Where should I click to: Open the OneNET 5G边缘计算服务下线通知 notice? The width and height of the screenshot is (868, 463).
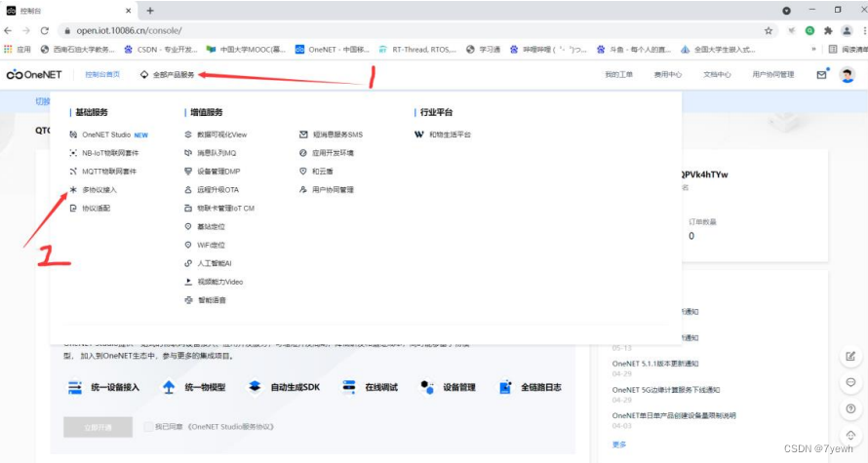coord(666,390)
